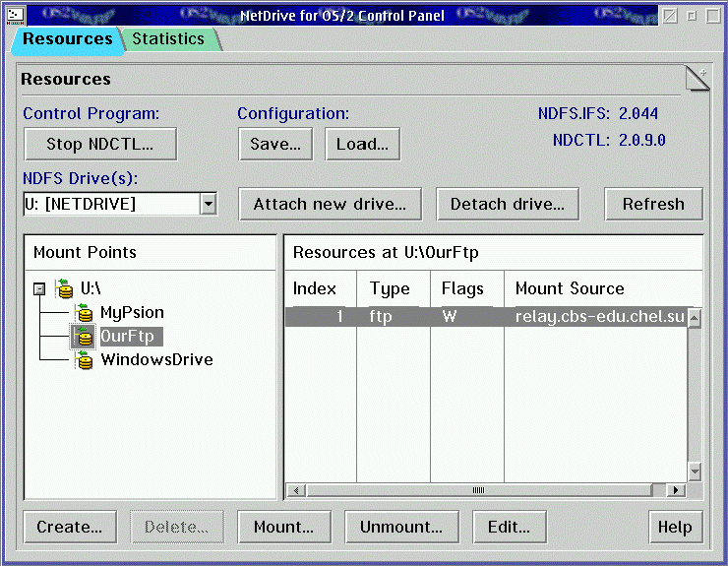
Task: Click the Resources at U:\OurFtp heading
Action: (386, 252)
